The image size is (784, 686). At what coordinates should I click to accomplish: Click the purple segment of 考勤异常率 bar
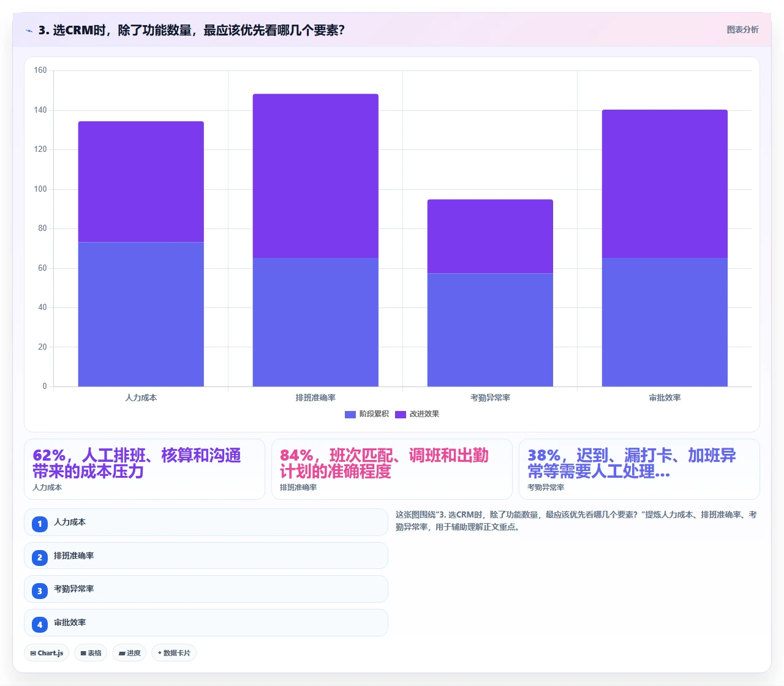click(x=490, y=236)
